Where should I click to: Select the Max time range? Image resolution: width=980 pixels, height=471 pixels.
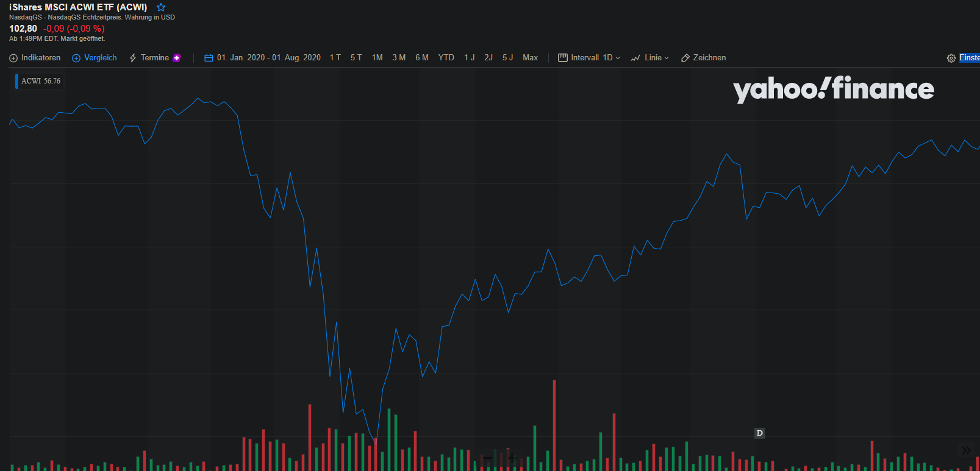pyautogui.click(x=531, y=58)
